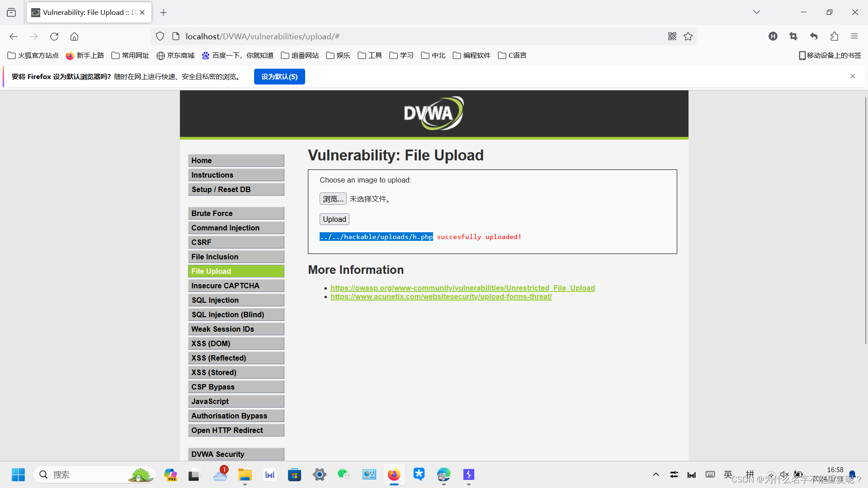Click the tracking protection shield icon
868x488 pixels.
(x=160, y=37)
